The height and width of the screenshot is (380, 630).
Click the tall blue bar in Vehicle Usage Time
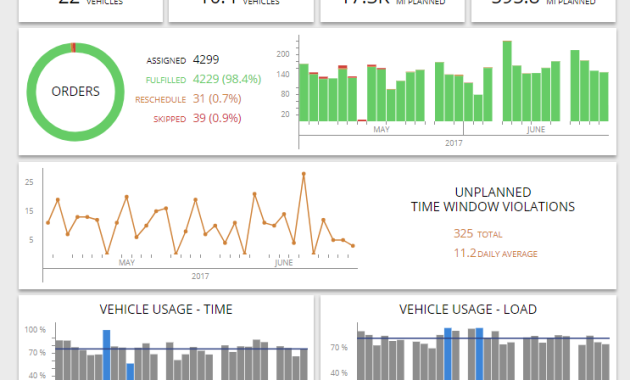(106, 355)
